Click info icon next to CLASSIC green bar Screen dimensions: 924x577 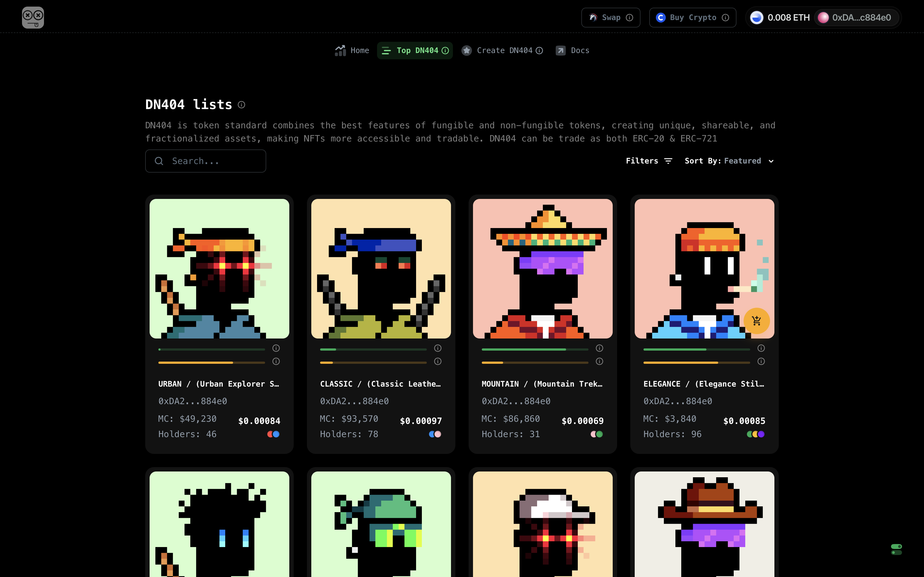coord(438,348)
